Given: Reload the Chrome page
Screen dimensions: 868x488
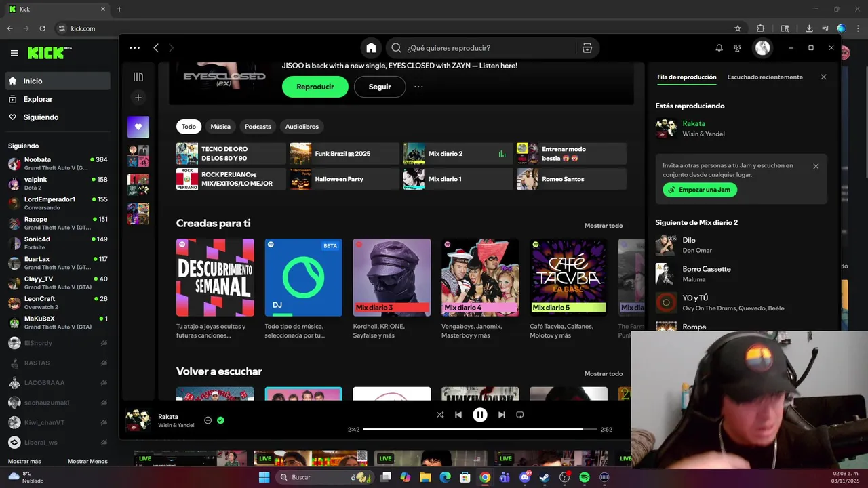Looking at the screenshot, I should 42,28.
